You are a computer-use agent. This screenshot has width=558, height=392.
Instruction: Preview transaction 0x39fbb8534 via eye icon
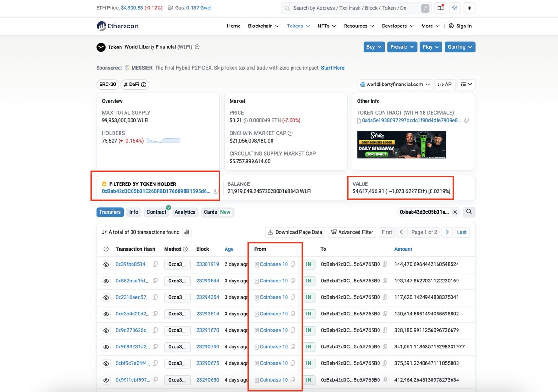click(x=106, y=264)
